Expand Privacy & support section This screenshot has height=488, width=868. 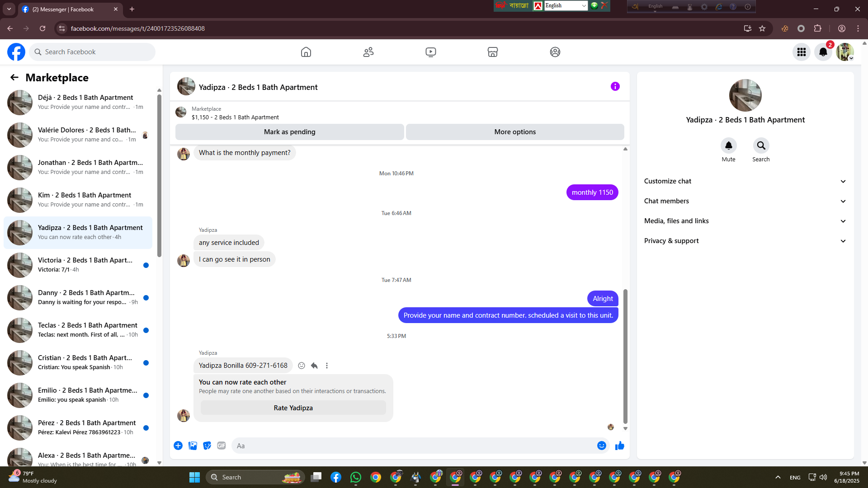[745, 241]
